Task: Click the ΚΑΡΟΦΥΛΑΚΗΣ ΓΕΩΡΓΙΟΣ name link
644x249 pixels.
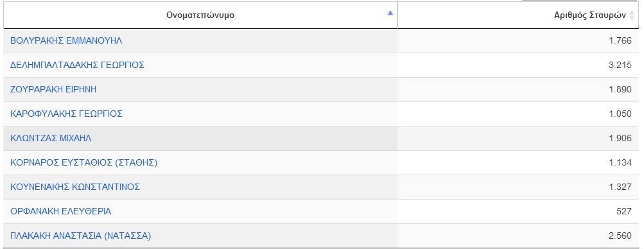Action: point(67,114)
